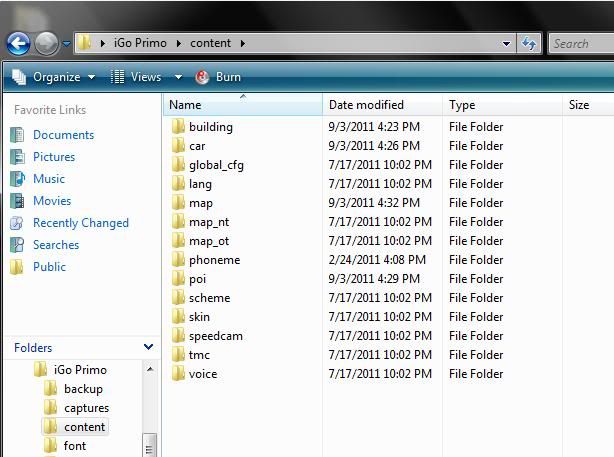
Task: Sort by the Size column header
Action: pyautogui.click(x=589, y=105)
